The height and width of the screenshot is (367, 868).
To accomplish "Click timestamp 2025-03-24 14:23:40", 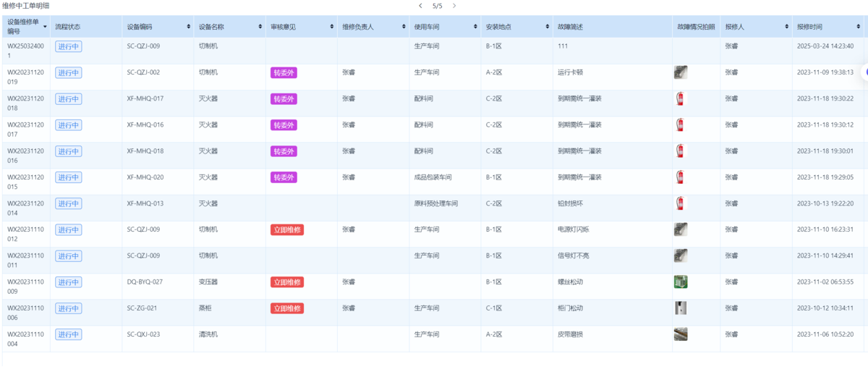I will pos(825,46).
